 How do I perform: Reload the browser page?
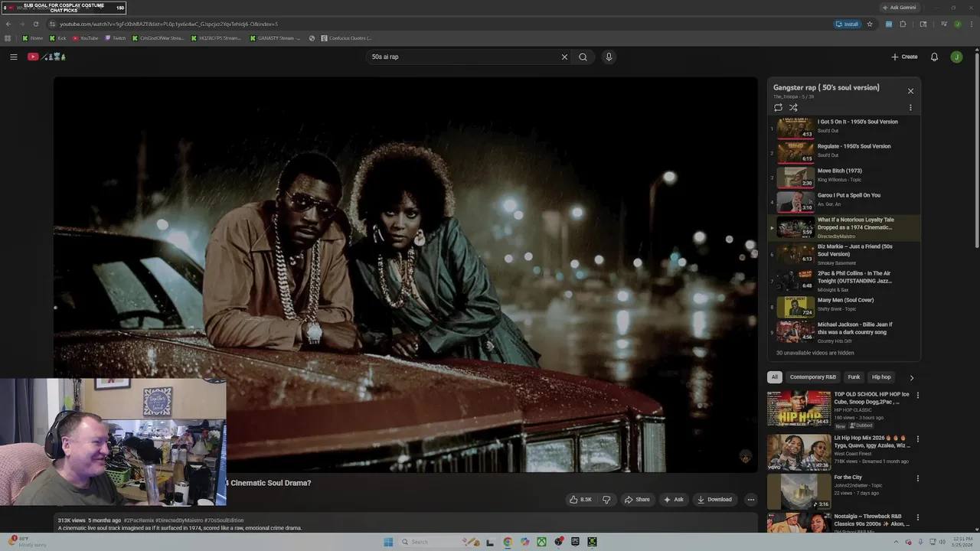coord(35,24)
